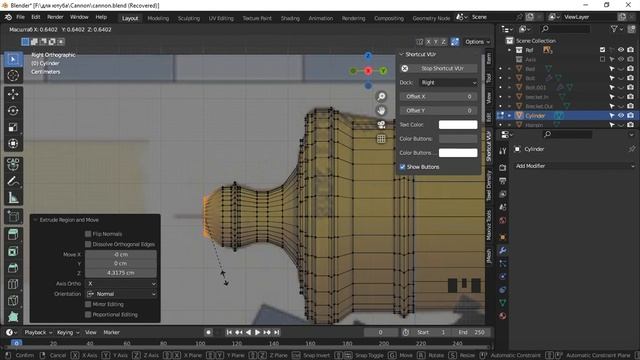This screenshot has width=640, height=360.
Task: Switch to the UV Editing workspace tab
Action: click(221, 18)
